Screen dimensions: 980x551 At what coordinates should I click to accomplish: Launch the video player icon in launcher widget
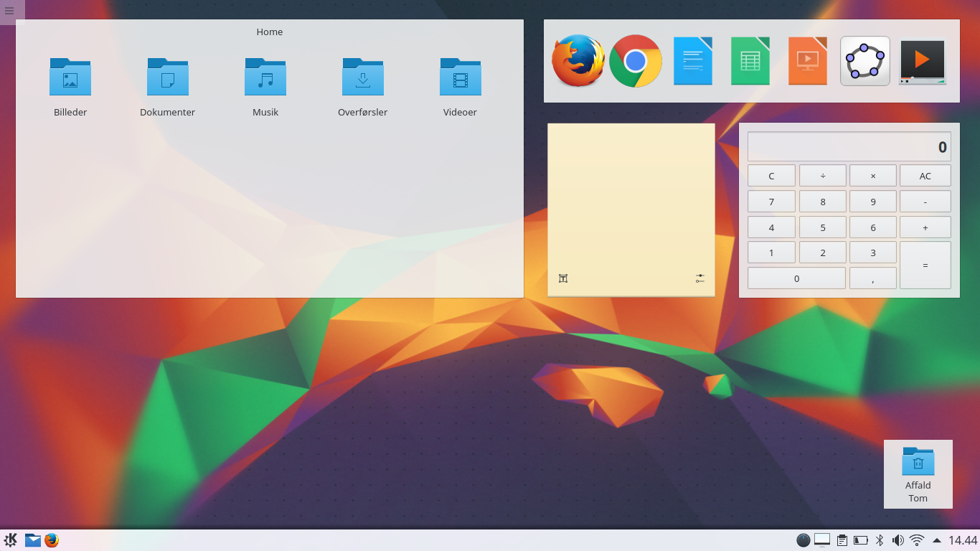[x=923, y=61]
